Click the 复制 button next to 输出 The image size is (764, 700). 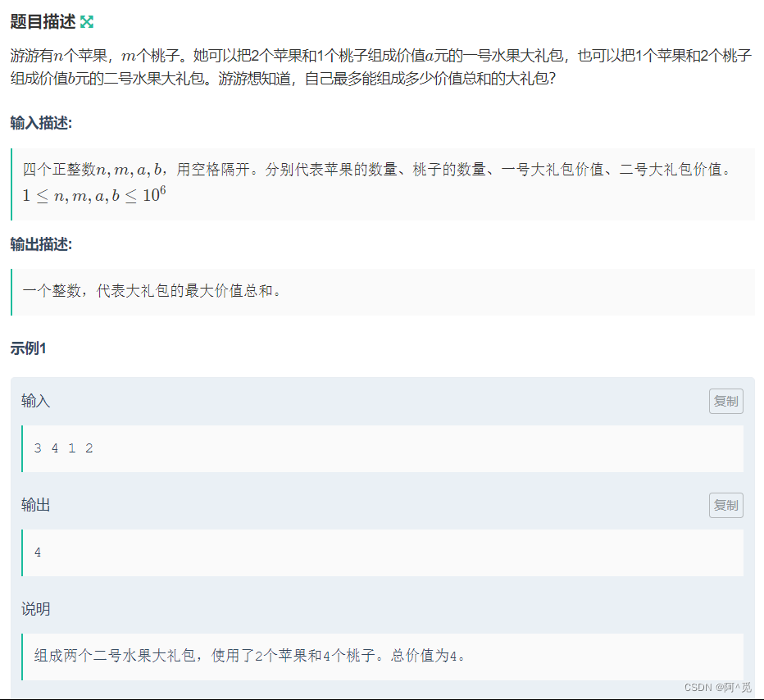tap(725, 505)
